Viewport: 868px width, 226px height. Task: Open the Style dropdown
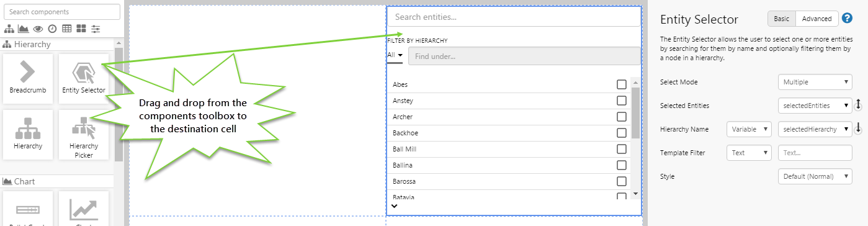tap(815, 176)
